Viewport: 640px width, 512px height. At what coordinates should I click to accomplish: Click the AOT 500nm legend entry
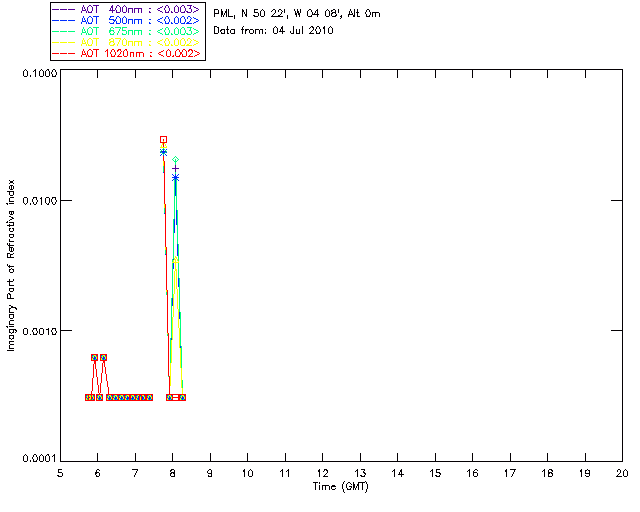pyautogui.click(x=126, y=20)
